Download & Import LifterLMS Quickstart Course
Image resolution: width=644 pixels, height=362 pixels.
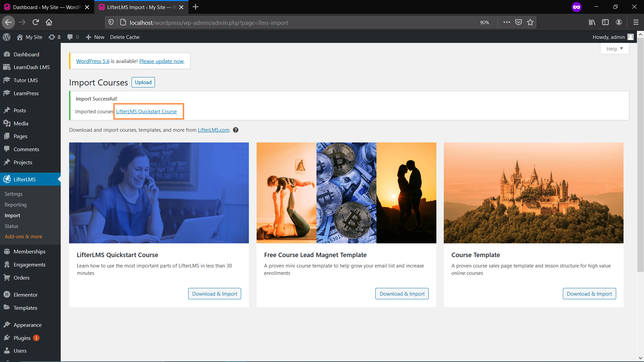point(215,294)
